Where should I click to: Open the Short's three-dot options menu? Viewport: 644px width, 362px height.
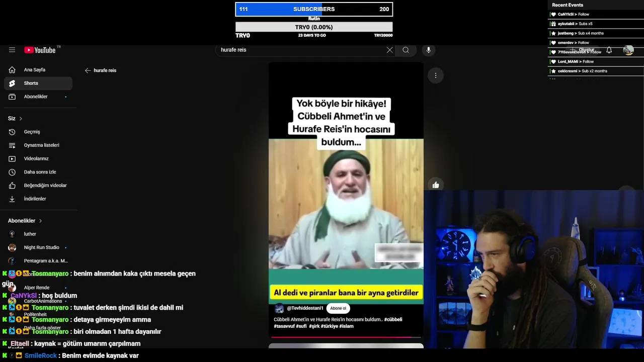coord(436,75)
